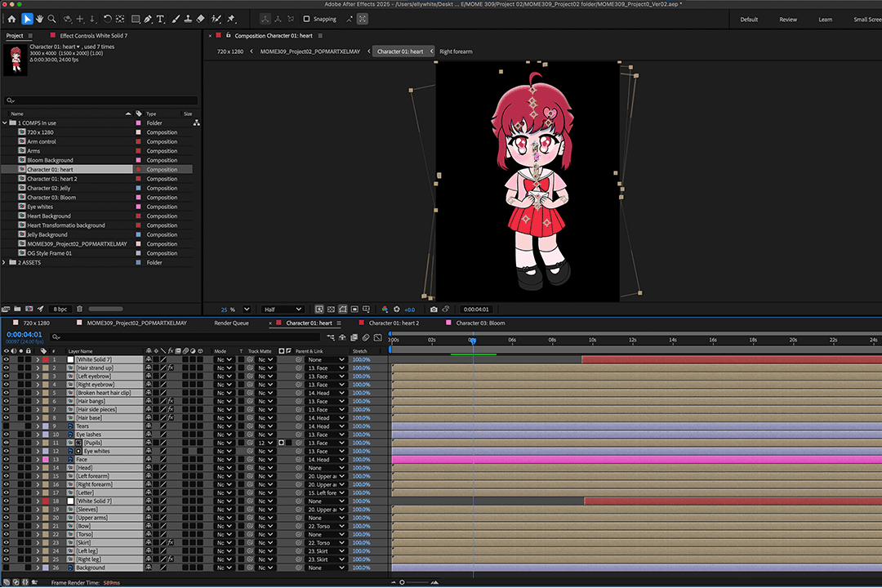This screenshot has height=588, width=882.
Task: Select the Brush tool
Action: point(175,19)
